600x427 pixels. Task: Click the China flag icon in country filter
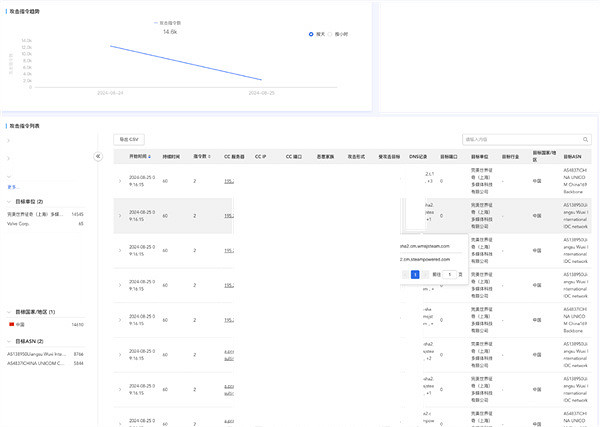pos(11,324)
